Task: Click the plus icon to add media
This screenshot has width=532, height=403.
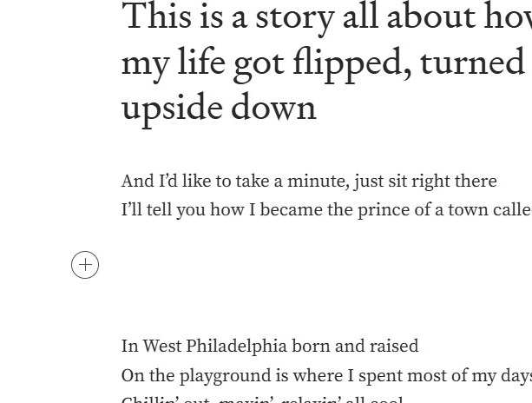Action: pos(85,265)
